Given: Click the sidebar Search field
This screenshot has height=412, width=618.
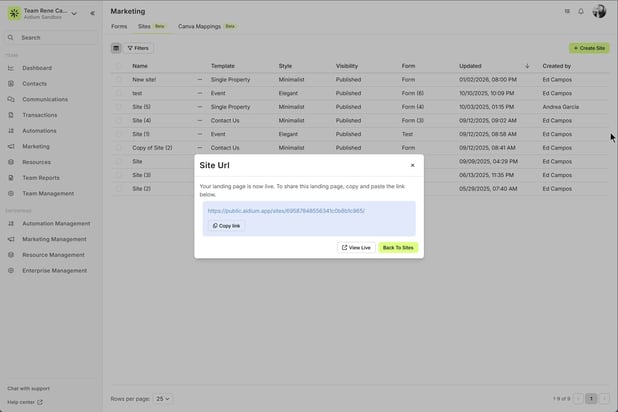Looking at the screenshot, I should tap(50, 37).
